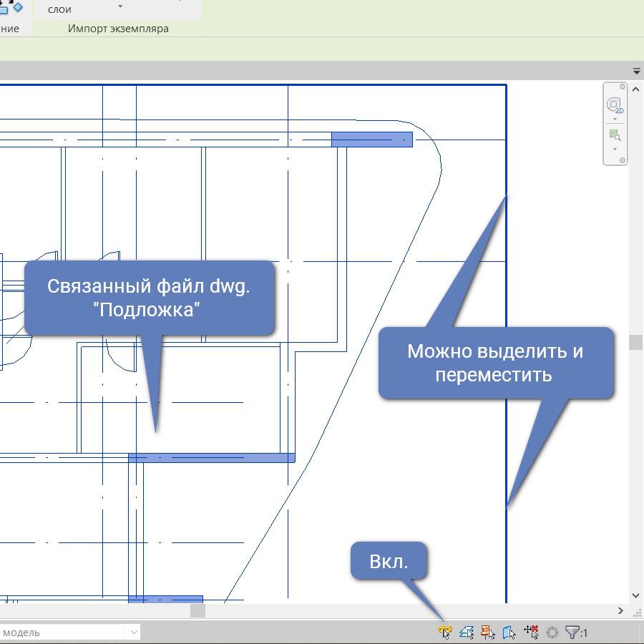Toggle the Drag Elements on Selection icon
This screenshot has height=644, width=644.
(x=531, y=632)
